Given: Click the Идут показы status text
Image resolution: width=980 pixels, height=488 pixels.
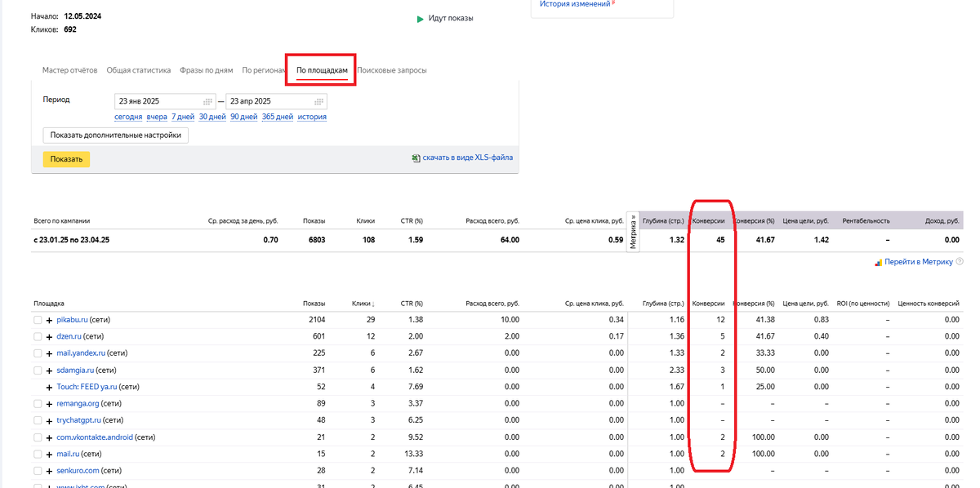Looking at the screenshot, I should pyautogui.click(x=451, y=18).
